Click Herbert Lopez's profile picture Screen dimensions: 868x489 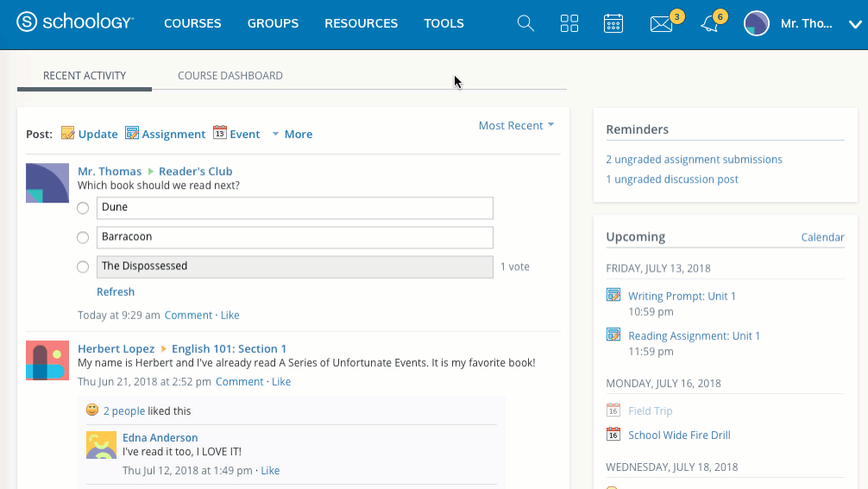tap(47, 360)
